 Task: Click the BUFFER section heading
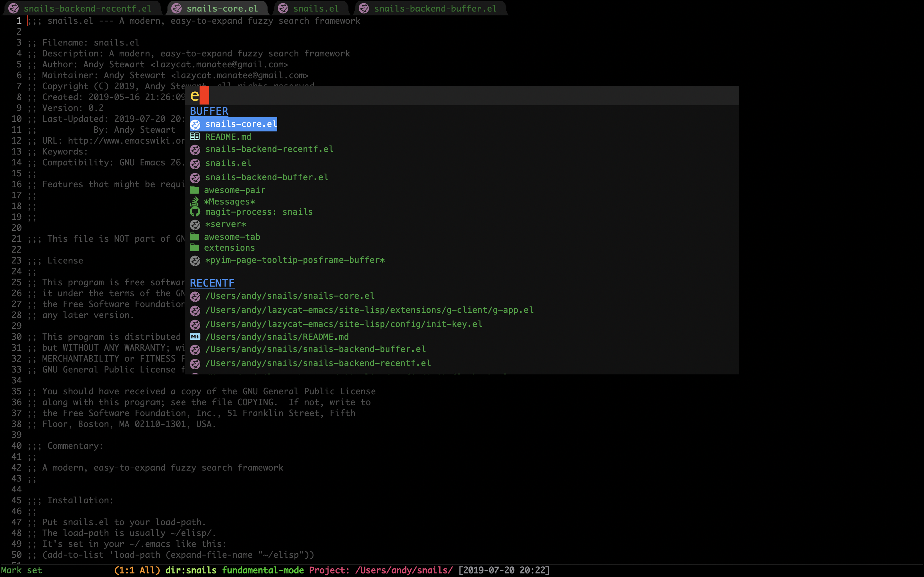click(x=209, y=111)
